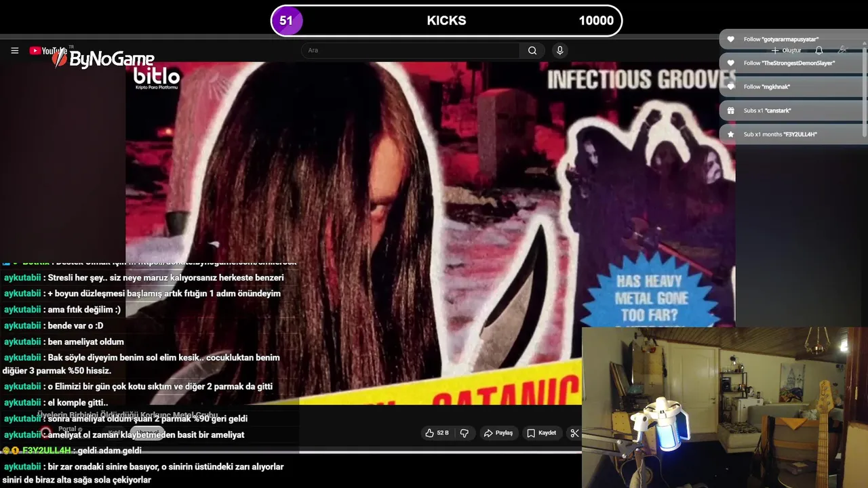Click the F3Y2ULL4H chat badge icons

[11, 451]
